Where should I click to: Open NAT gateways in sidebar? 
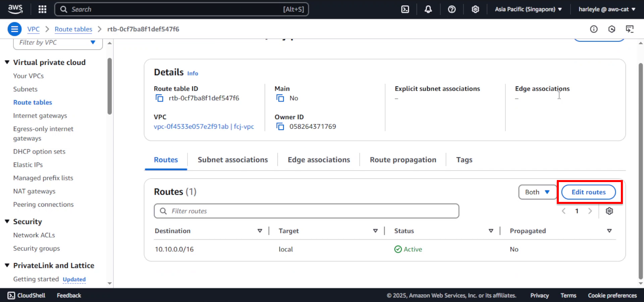pyautogui.click(x=34, y=191)
